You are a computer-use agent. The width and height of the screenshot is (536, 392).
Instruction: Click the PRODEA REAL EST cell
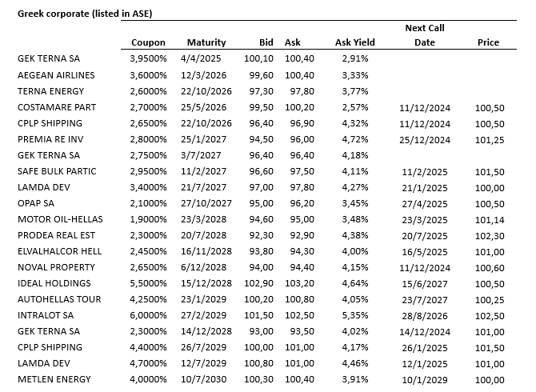pyautogui.click(x=58, y=234)
